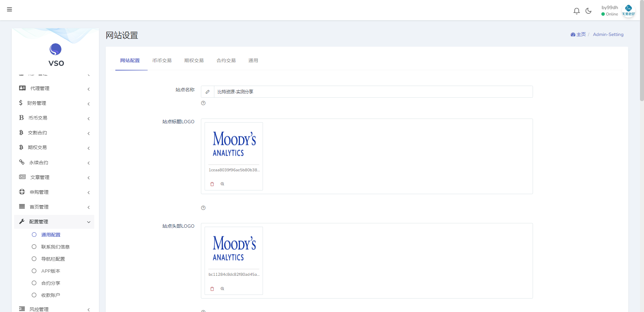The width and height of the screenshot is (644, 312).
Task: Click the 申购管理 lifebuoy icon
Action: click(x=22, y=192)
